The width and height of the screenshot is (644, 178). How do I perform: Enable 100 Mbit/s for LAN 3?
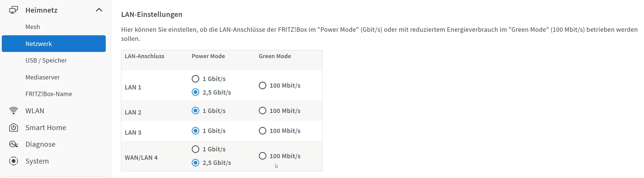pos(263,131)
